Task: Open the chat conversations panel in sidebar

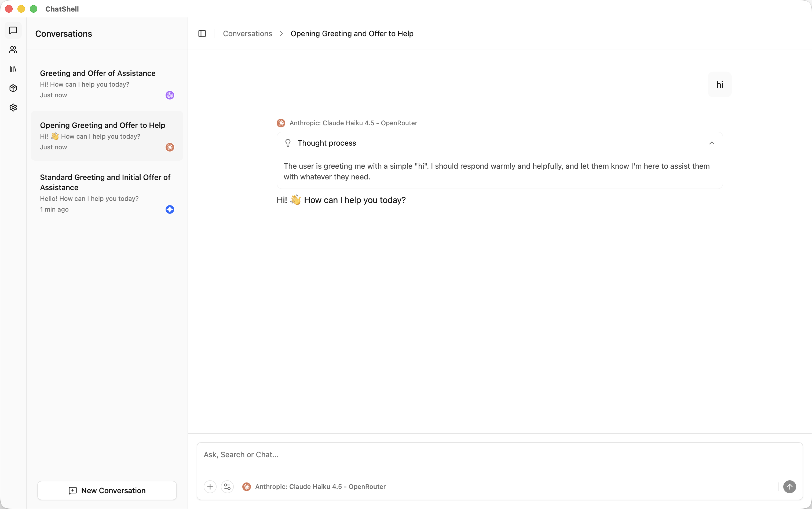Action: tap(13, 31)
